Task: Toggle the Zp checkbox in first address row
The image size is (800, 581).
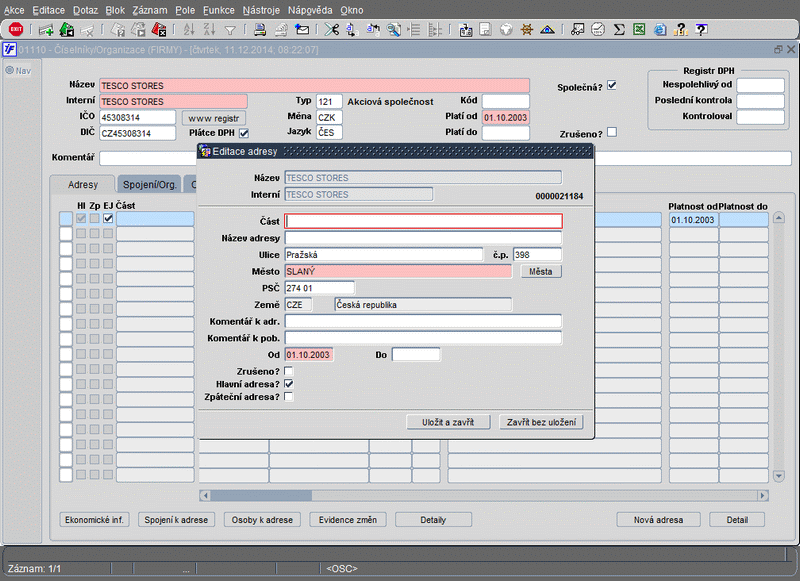Action: [x=94, y=218]
